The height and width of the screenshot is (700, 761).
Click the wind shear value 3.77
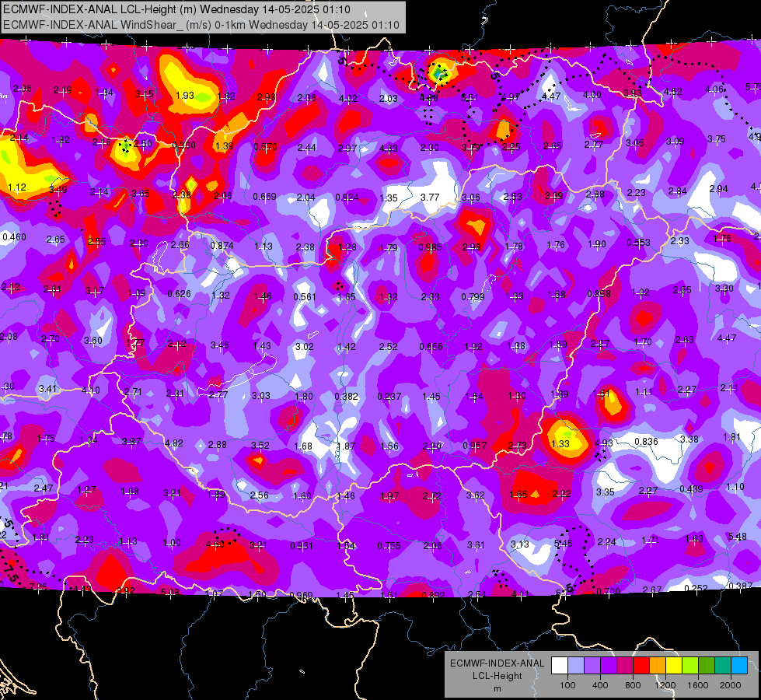430,198
